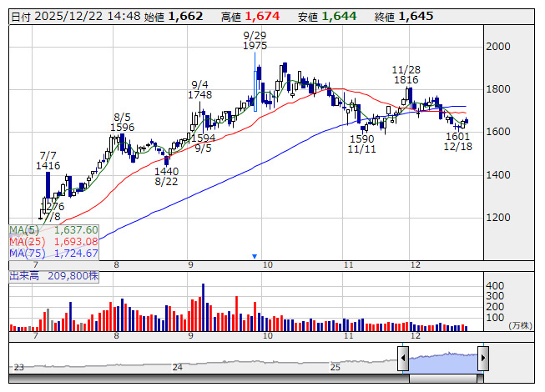The height and width of the screenshot is (392, 545).
Task: Click the 9/29 1975 high label
Action: [255, 40]
